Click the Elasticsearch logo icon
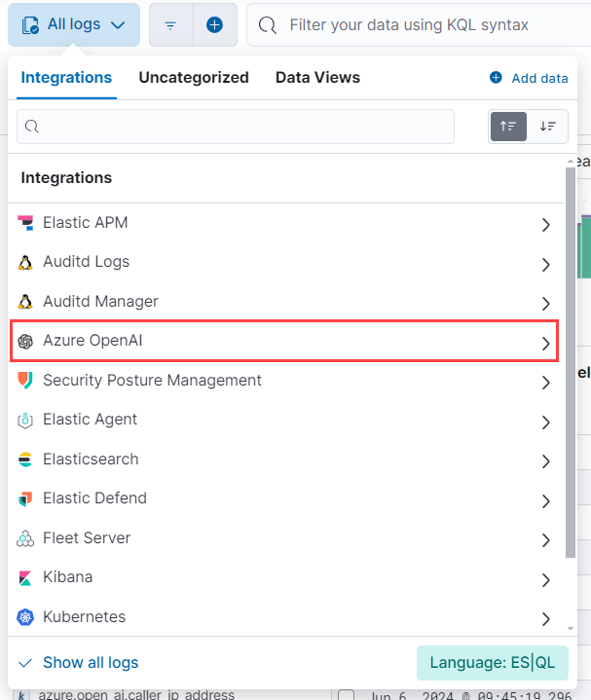Screen dimensions: 591x700 click(25, 460)
